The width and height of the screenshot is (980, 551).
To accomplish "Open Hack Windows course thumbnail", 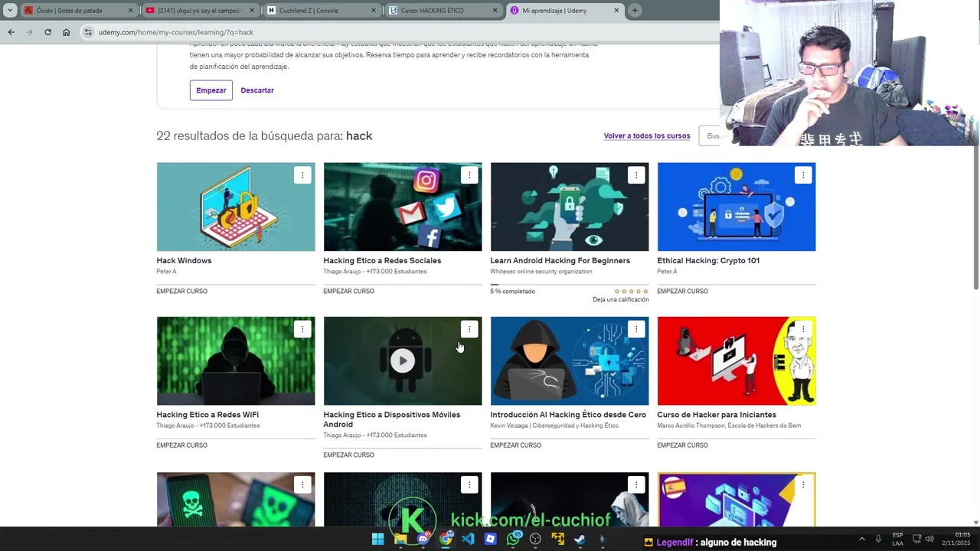I will click(236, 207).
